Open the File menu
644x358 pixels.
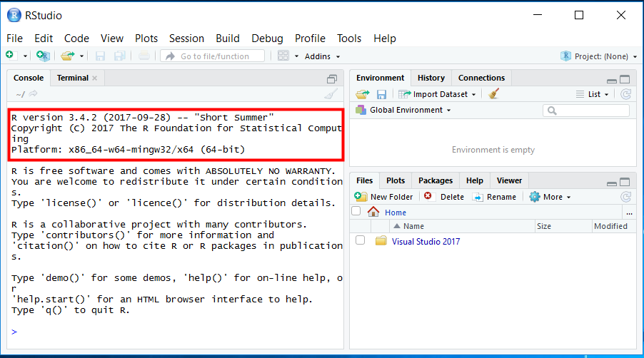coord(15,38)
